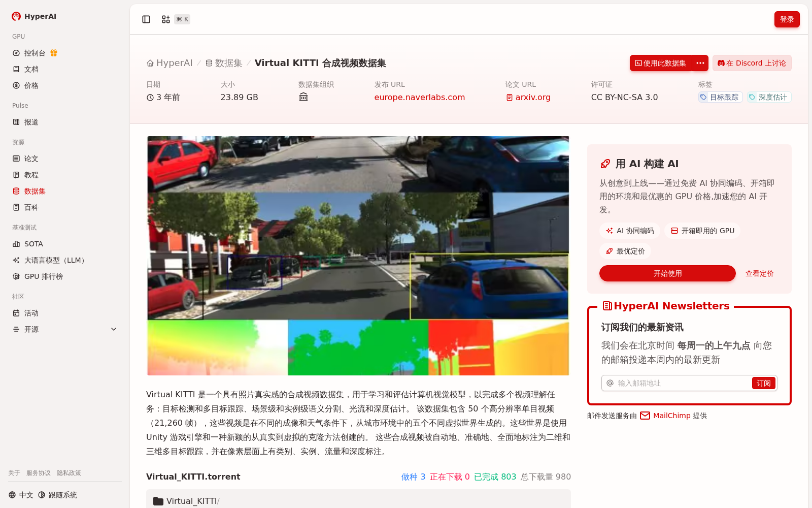Viewport: 812px width, 508px height.
Task: Open 百科 in the sidebar
Action: (64, 207)
